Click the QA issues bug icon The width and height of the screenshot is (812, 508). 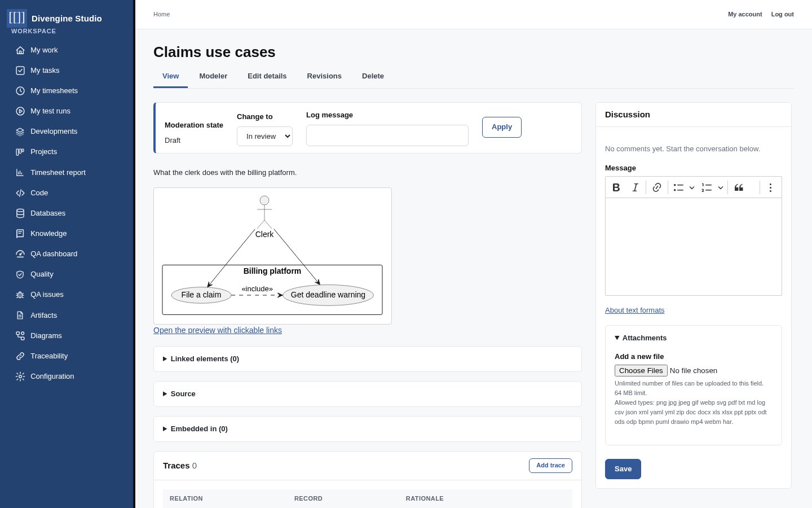tap(20, 295)
